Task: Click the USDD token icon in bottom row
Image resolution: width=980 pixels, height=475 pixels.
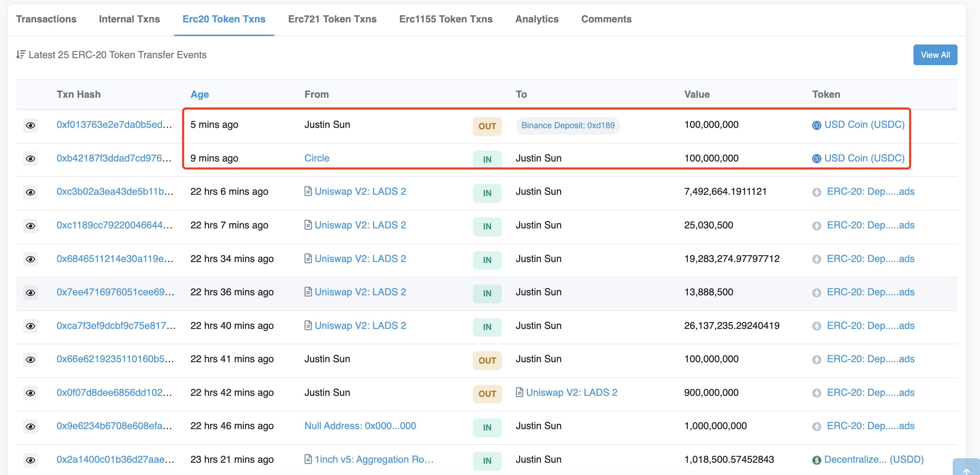Action: [816, 460]
